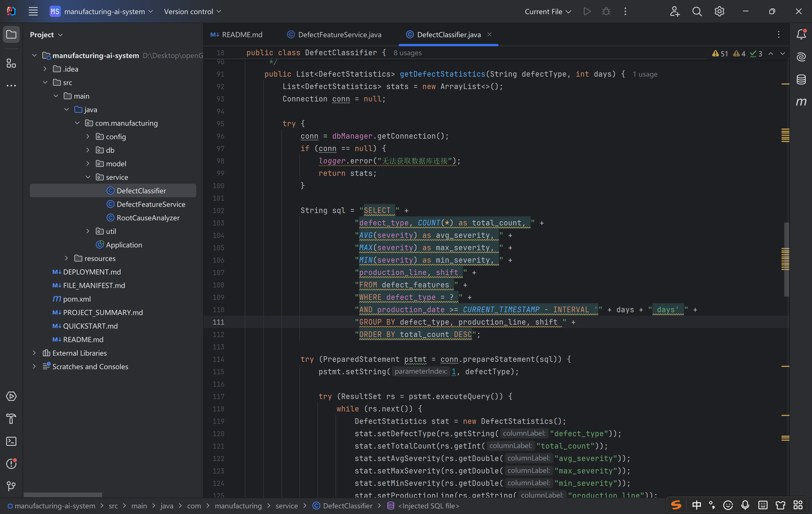This screenshot has width=812, height=514.
Task: Click the Search Everywhere magnifier icon
Action: click(x=697, y=12)
